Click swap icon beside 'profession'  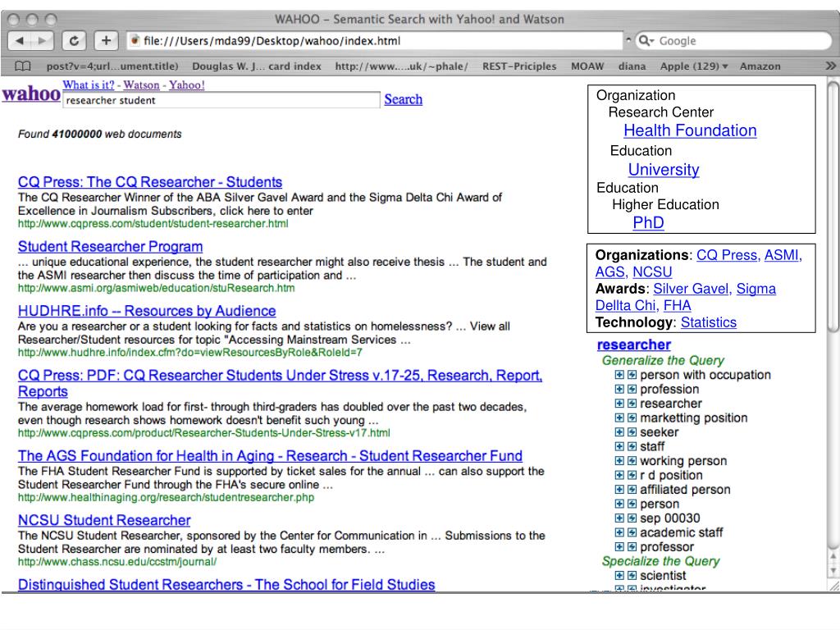[x=632, y=389]
